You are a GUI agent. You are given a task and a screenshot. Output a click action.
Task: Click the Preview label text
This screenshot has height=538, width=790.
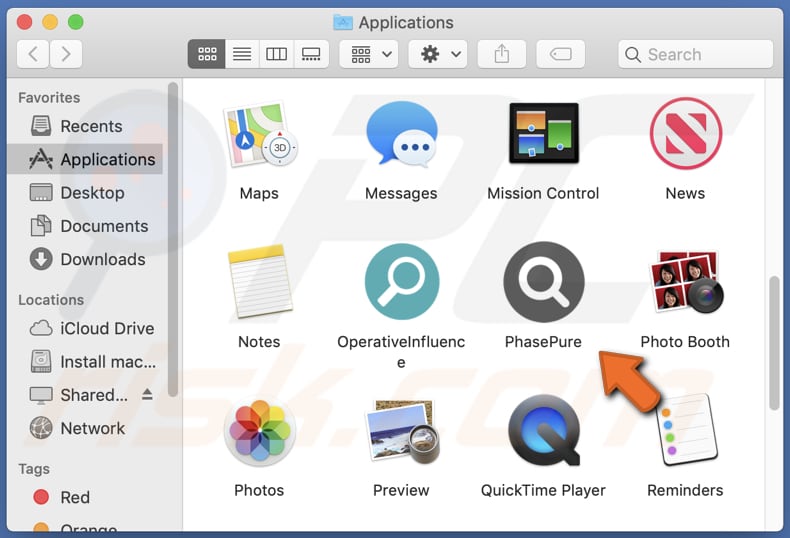point(401,491)
